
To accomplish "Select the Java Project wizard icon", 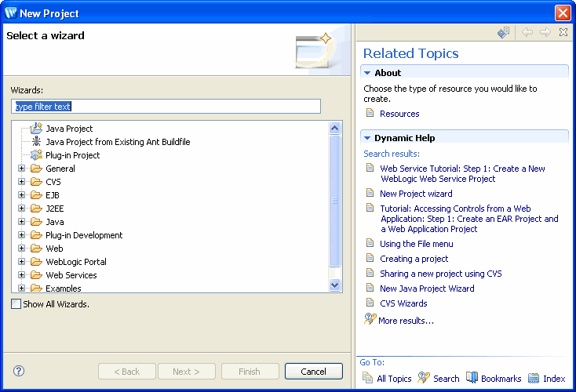I will coord(36,128).
